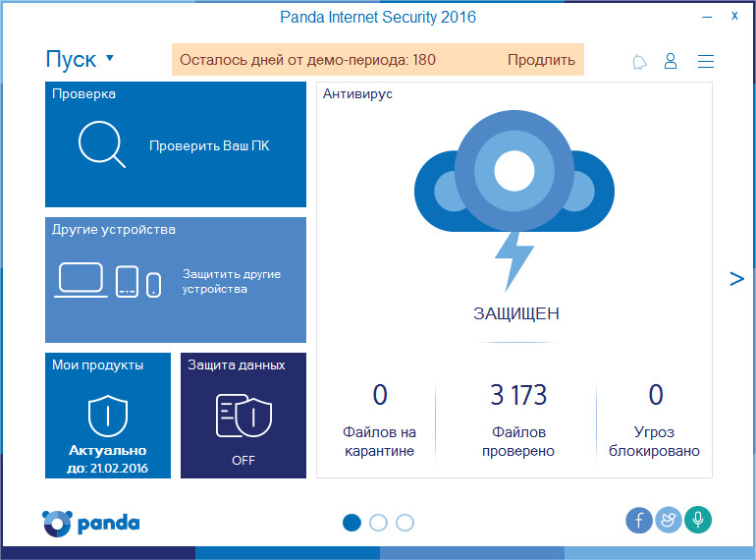Open Защитить другие устройства tile
The image size is (756, 560).
pyautogui.click(x=176, y=280)
